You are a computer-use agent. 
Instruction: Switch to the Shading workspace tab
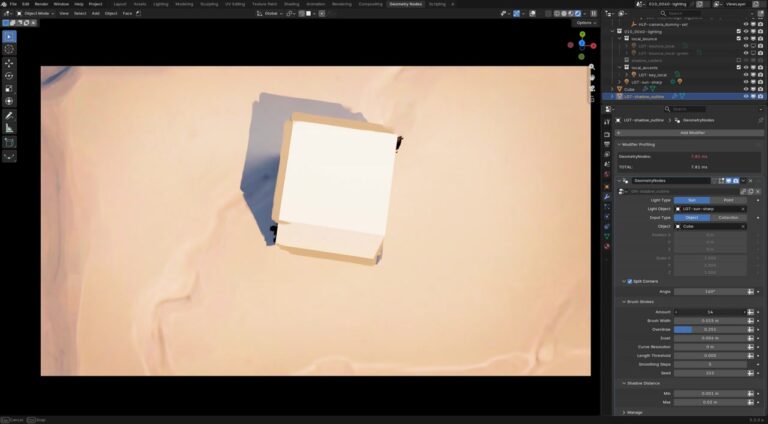coord(291,4)
